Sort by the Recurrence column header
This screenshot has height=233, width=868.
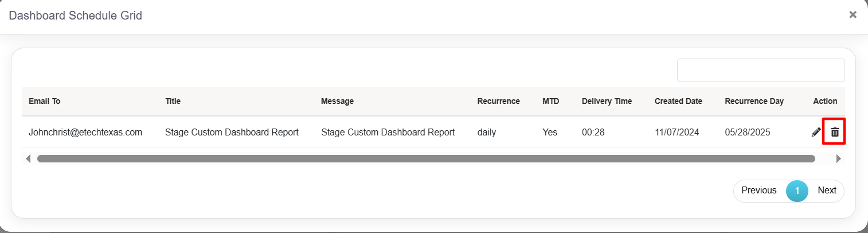[x=498, y=101]
